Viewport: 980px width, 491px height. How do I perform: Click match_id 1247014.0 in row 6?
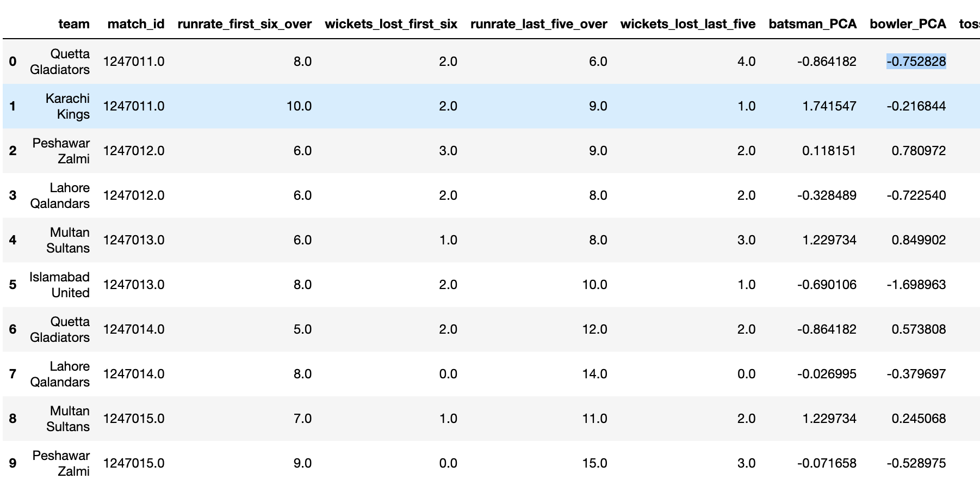tap(134, 329)
